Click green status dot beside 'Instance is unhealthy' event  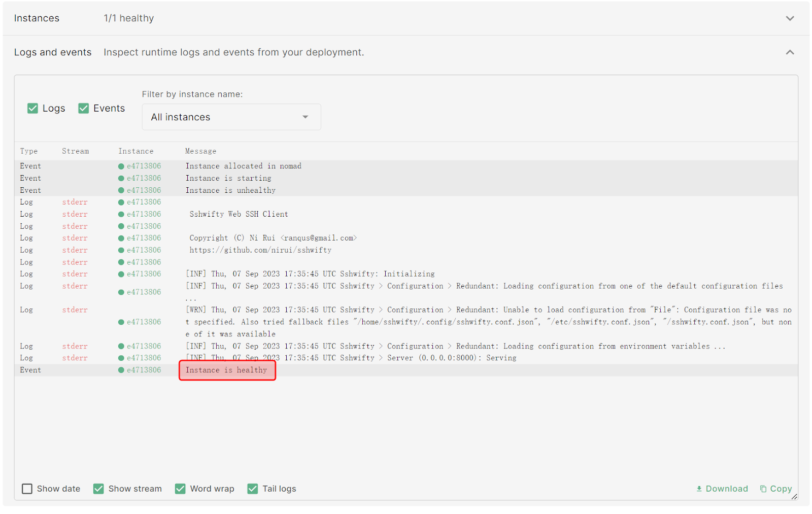121,190
